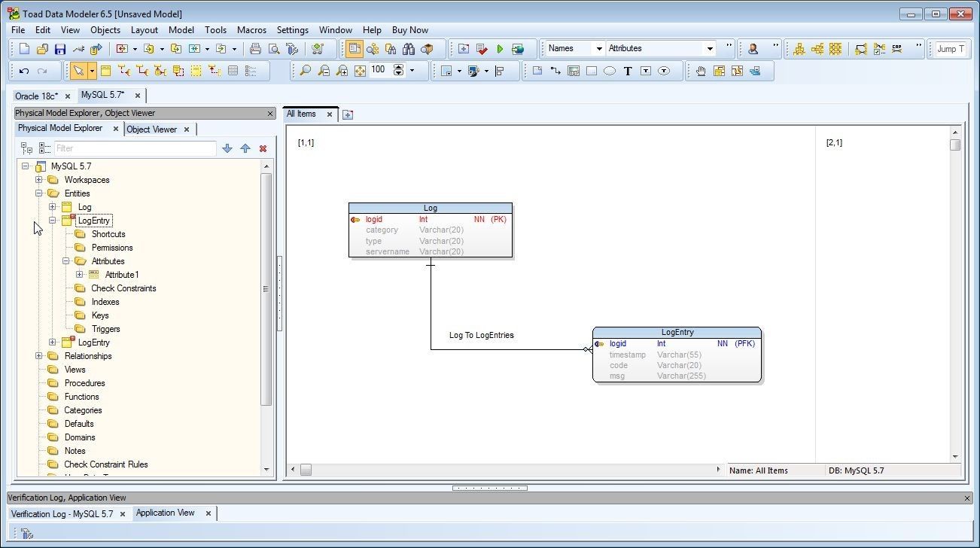Expand the Log entity node
Image resolution: width=980 pixels, height=548 pixels.
pos(53,207)
